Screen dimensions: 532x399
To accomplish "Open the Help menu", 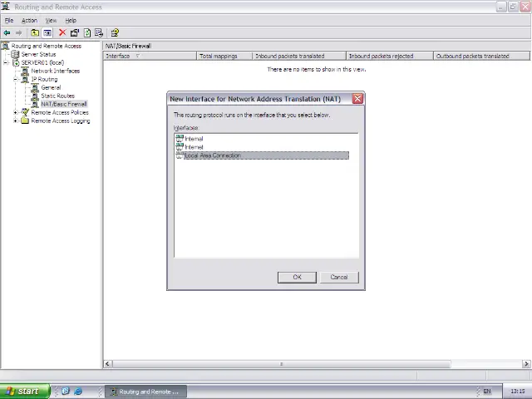I will (x=71, y=20).
